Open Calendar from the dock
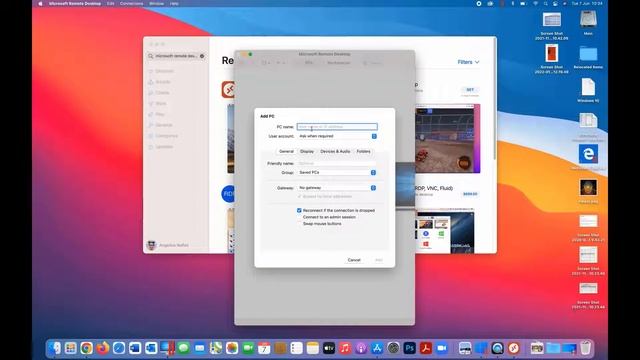Viewport: 640px width, 360px height. [264, 348]
